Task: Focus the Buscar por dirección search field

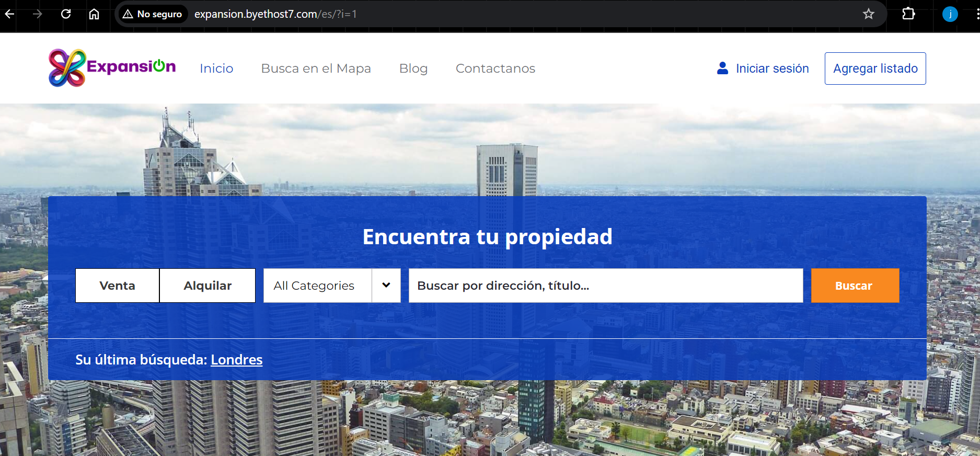Action: click(x=606, y=286)
